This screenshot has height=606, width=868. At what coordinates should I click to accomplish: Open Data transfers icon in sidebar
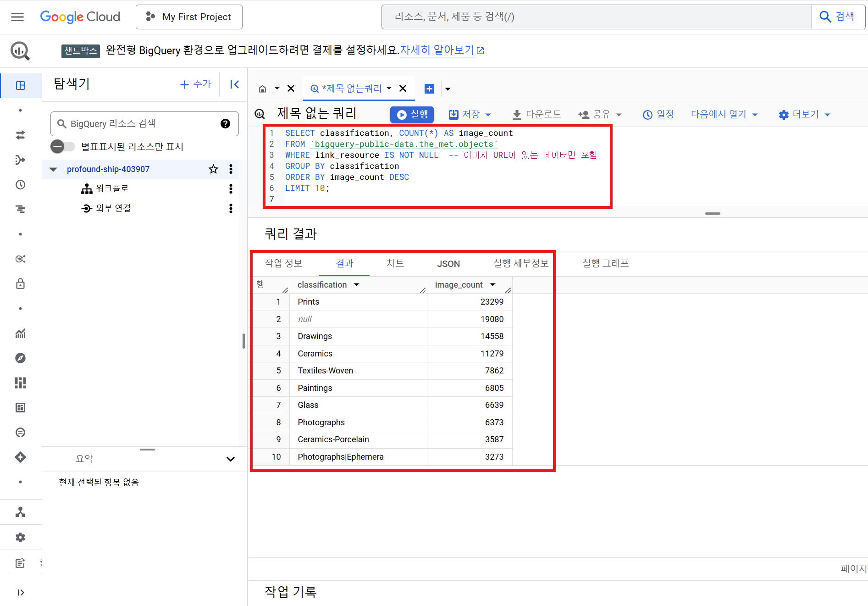20,135
